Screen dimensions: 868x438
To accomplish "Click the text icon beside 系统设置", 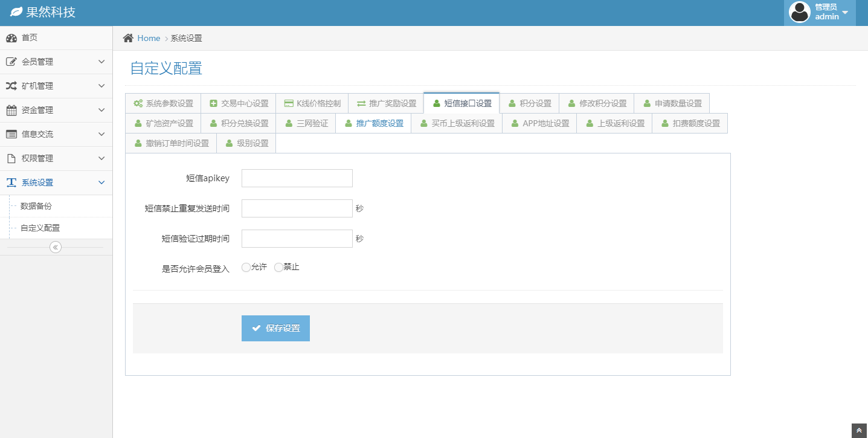I will coord(11,182).
